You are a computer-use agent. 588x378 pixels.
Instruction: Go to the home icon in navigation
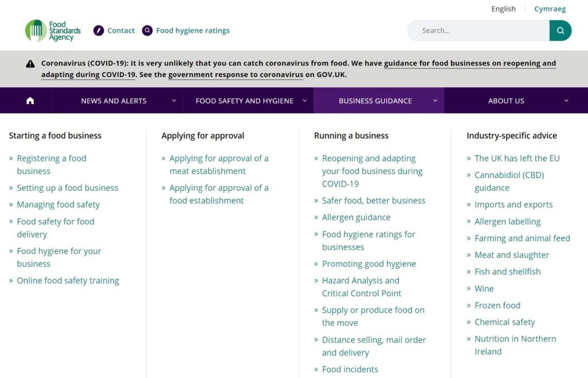coord(30,101)
